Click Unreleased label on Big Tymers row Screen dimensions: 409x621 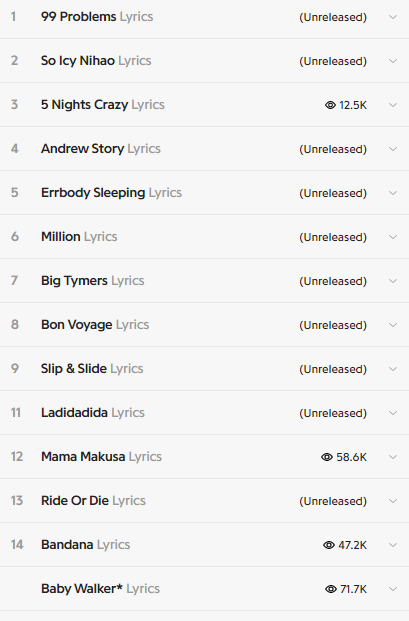click(x=333, y=281)
